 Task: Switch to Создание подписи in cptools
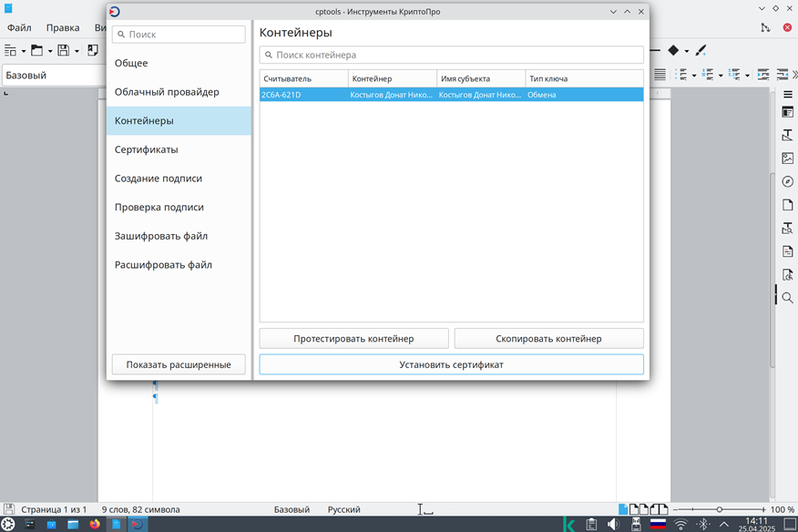pos(179,179)
